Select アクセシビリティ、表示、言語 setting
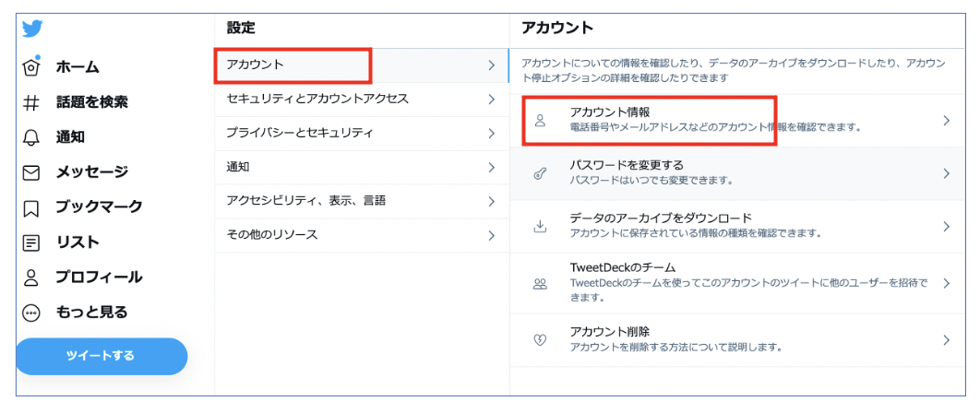 [x=362, y=201]
